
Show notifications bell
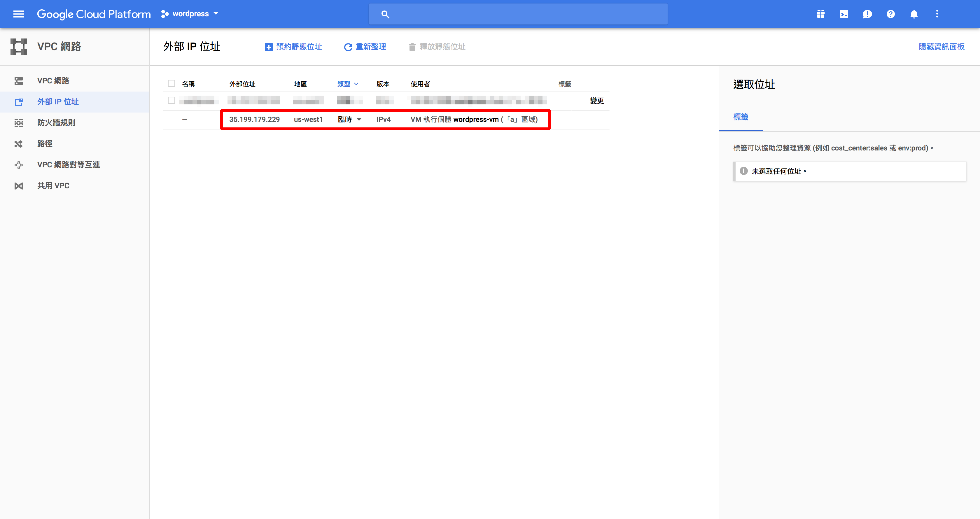click(914, 14)
